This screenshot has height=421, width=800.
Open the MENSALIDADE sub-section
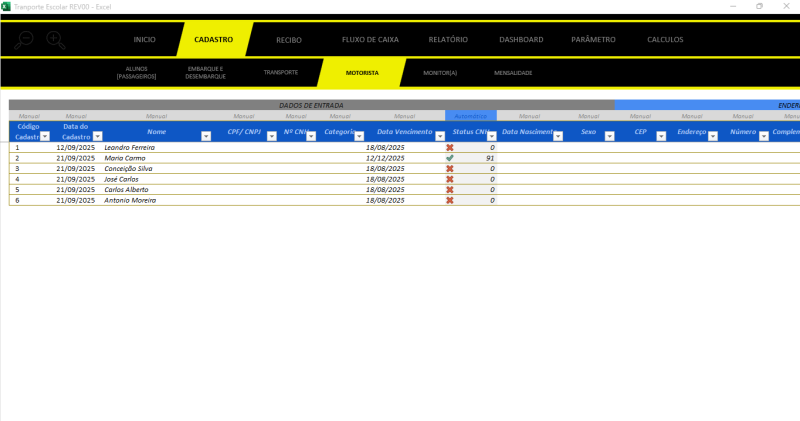(513, 73)
